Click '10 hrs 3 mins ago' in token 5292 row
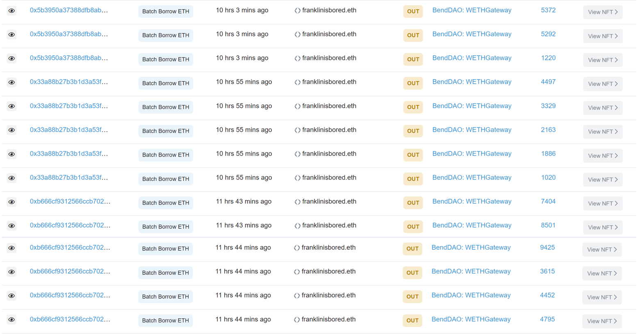Viewport: 644px width, 335px height. 242,34
